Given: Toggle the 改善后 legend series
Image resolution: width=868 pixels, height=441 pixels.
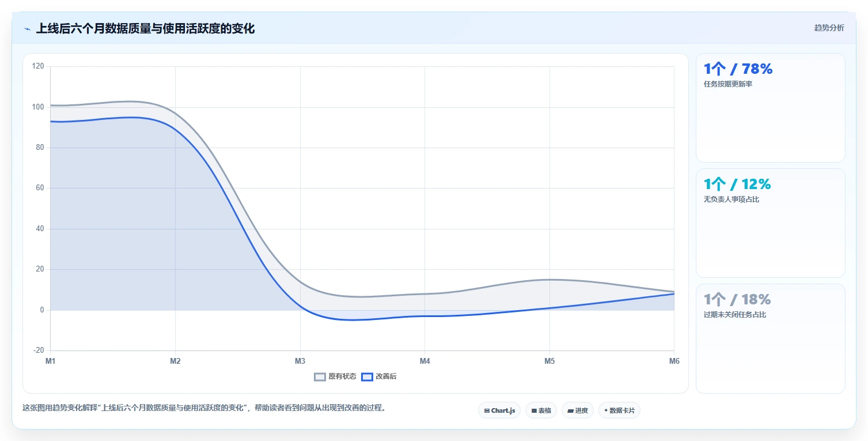Looking at the screenshot, I should [x=379, y=376].
